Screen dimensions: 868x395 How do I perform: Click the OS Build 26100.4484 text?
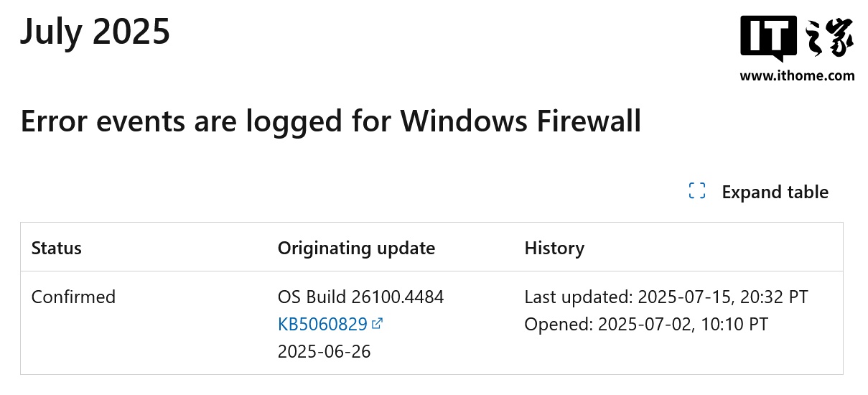(x=360, y=297)
